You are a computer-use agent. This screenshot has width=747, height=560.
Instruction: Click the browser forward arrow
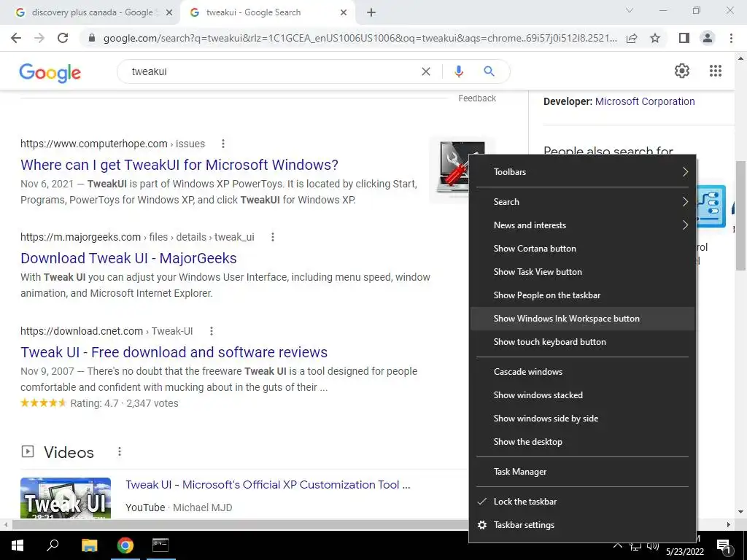[x=39, y=38]
